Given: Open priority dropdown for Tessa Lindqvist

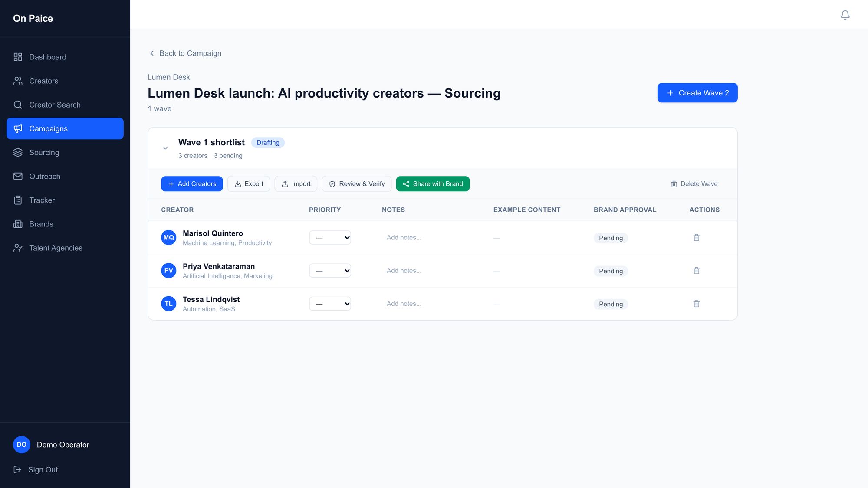Looking at the screenshot, I should coord(330,304).
